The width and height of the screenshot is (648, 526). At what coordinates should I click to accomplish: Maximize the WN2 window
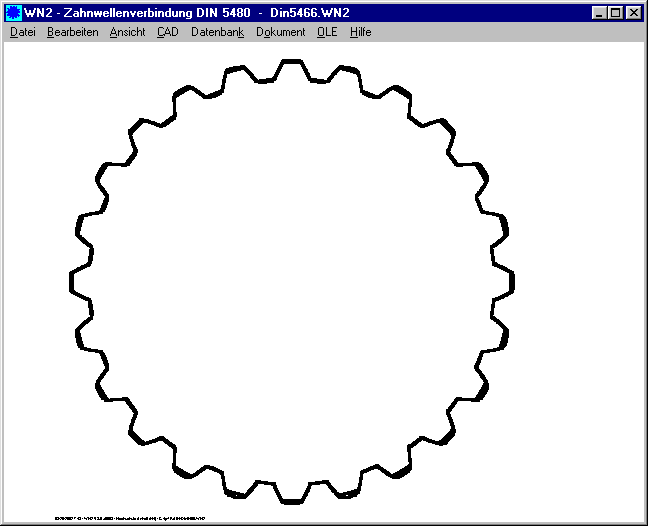click(614, 13)
